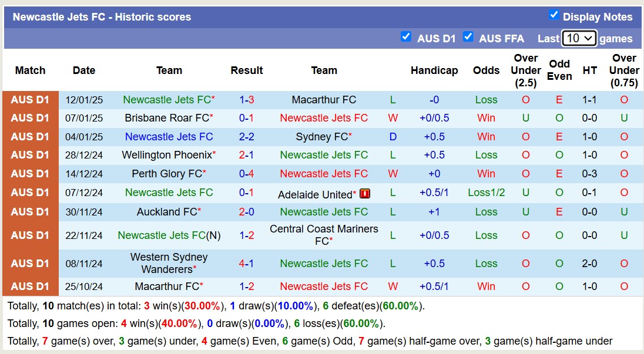Open the Macarthur FC team page
Screen dimensions: 644x354
point(324,99)
